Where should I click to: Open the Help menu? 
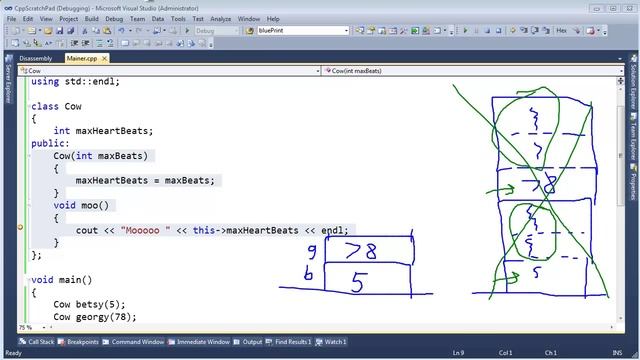(273, 19)
